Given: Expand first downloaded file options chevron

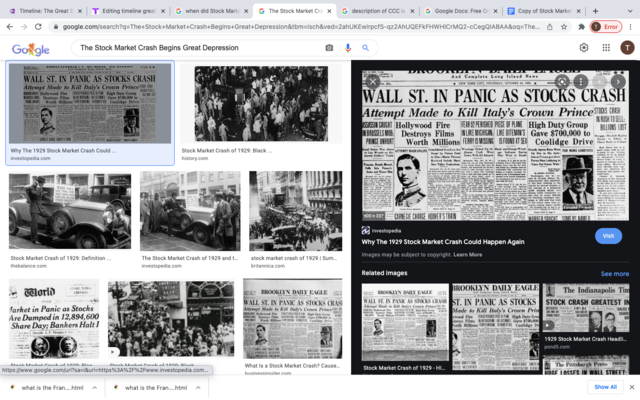Looking at the screenshot, I should 94,387.
